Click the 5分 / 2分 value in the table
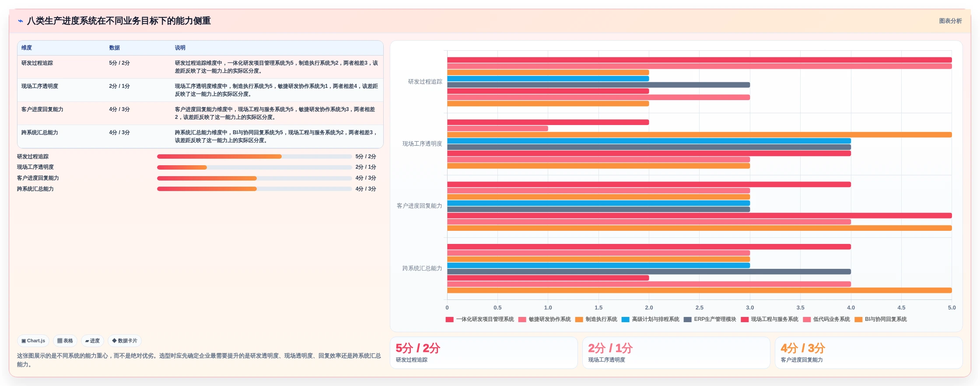This screenshot has width=980, height=386. (x=119, y=63)
